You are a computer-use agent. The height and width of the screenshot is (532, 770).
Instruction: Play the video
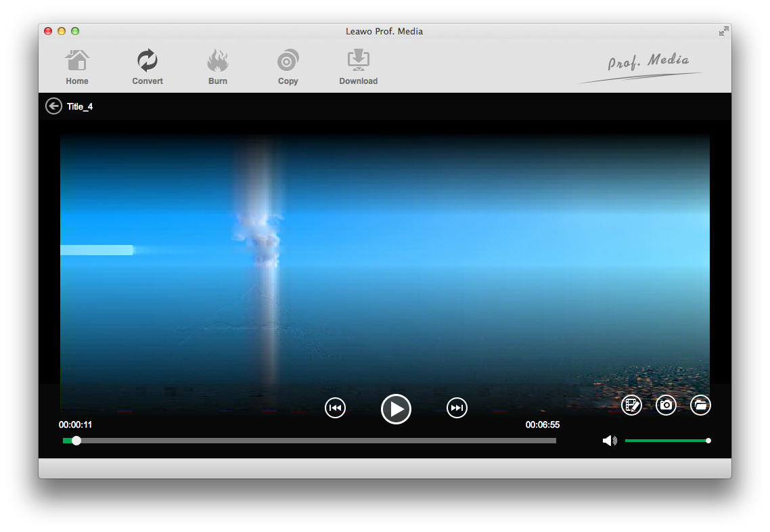click(396, 409)
